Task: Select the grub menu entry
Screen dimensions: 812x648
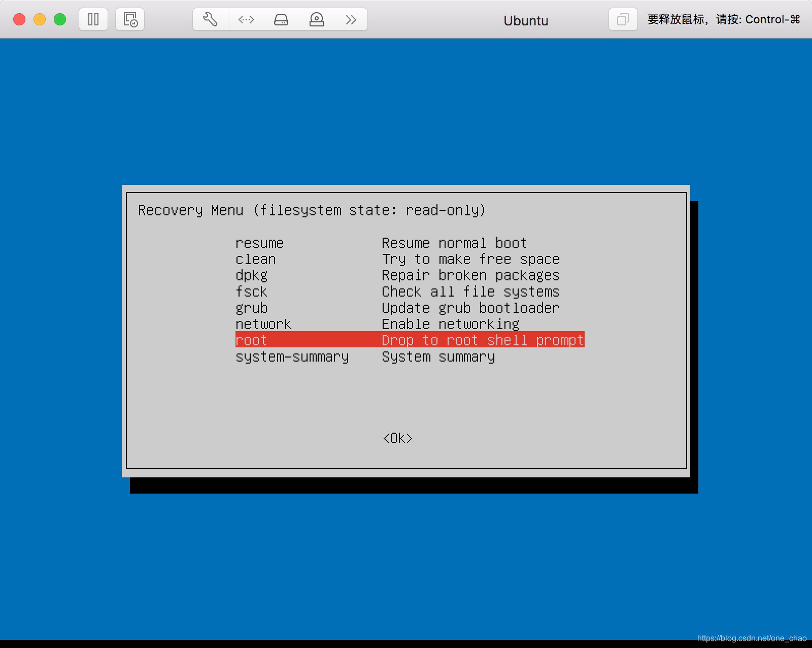Action: pyautogui.click(x=252, y=308)
